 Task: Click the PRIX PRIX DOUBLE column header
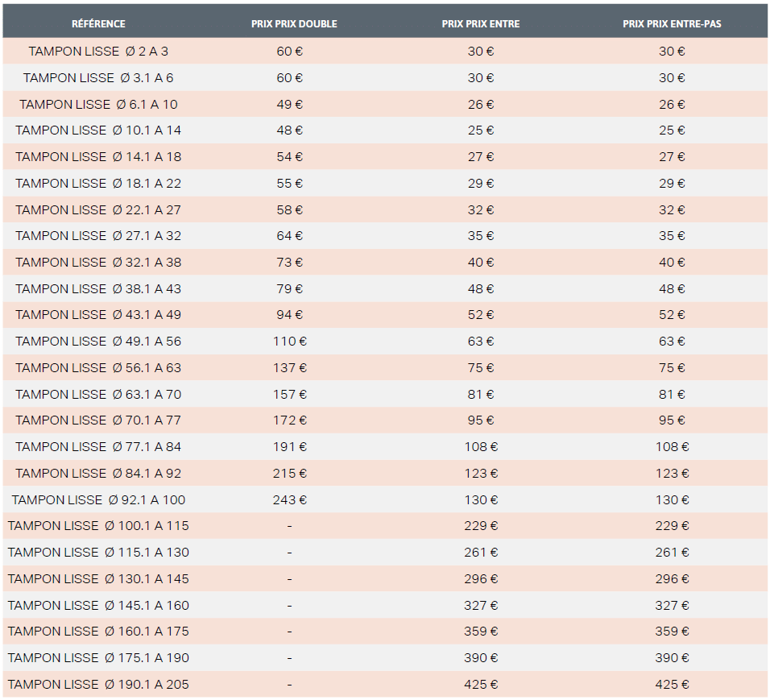[x=294, y=23]
